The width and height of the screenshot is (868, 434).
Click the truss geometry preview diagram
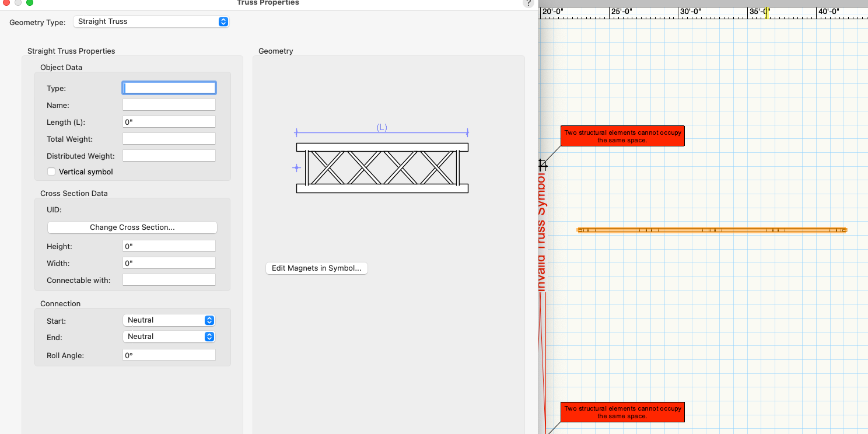pyautogui.click(x=382, y=167)
